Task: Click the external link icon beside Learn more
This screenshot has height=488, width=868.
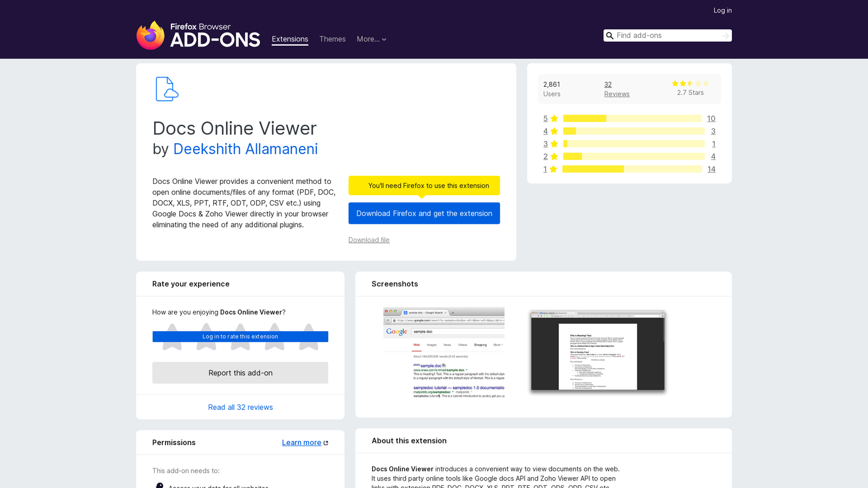Action: pyautogui.click(x=326, y=443)
